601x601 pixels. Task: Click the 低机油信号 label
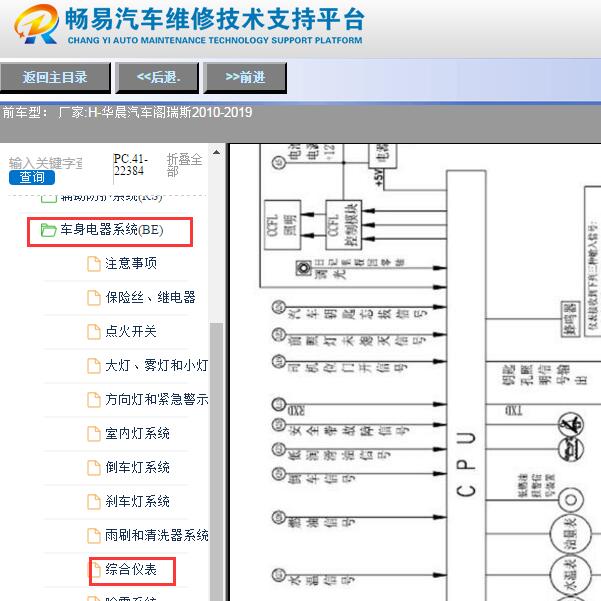point(340,455)
